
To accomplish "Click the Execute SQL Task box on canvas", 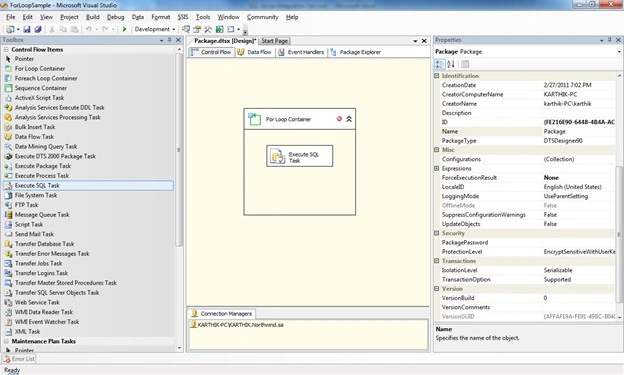I will (x=299, y=156).
